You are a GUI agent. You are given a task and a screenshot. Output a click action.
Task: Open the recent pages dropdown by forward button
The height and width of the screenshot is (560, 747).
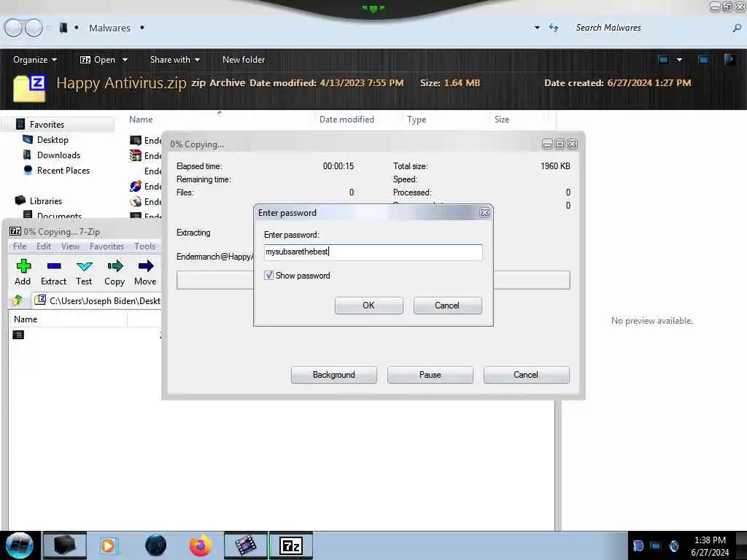pyautogui.click(x=48, y=28)
